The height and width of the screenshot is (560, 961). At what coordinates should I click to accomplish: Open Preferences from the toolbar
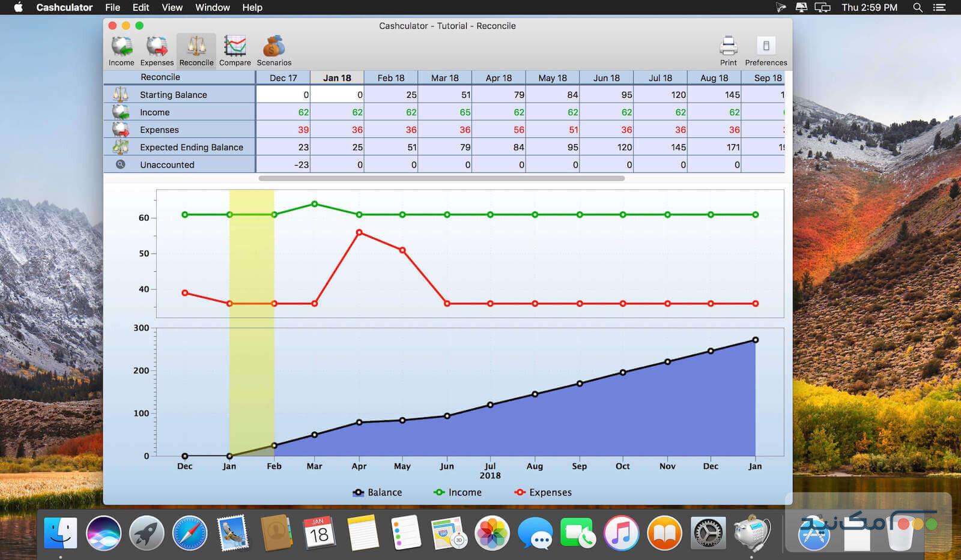pos(766,50)
